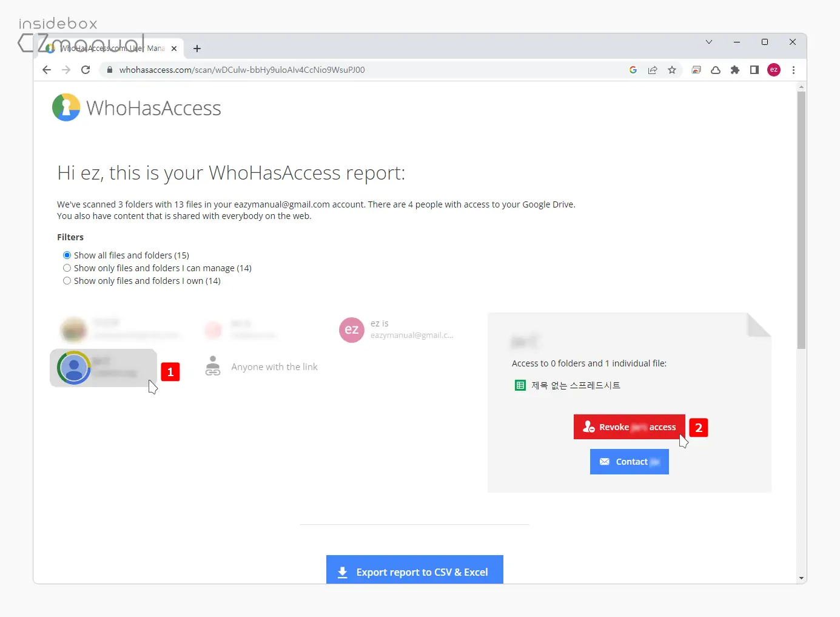Select the highlighted user with blue avatar
Viewport: 840px width, 617px height.
pyautogui.click(x=103, y=368)
